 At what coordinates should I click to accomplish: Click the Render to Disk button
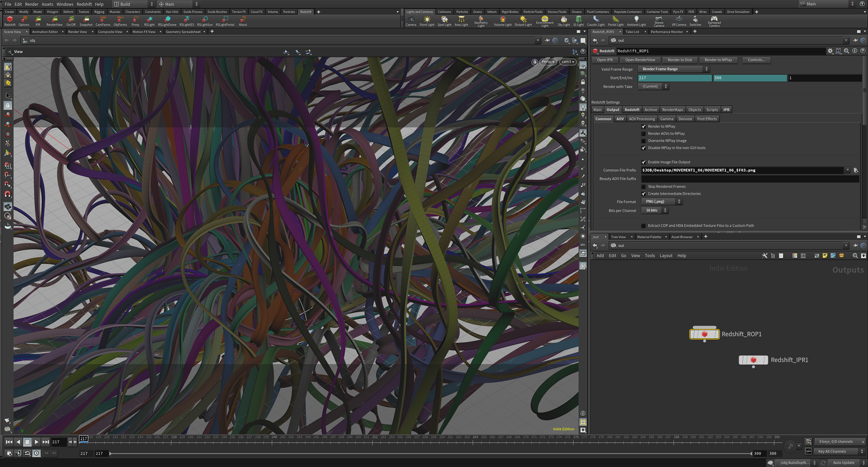click(679, 60)
